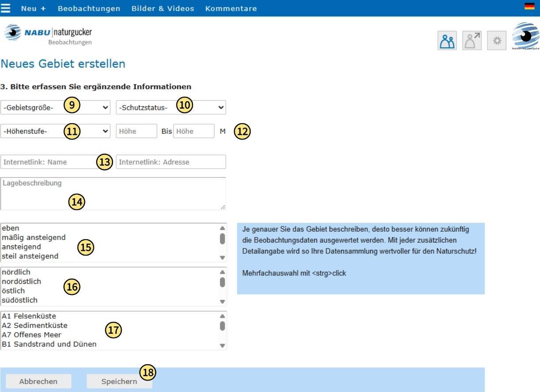Open the Kommentare menu

pyautogui.click(x=231, y=8)
